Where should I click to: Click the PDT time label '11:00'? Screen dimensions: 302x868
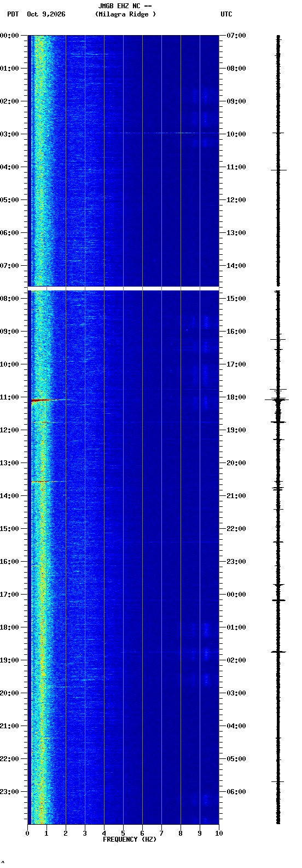(9, 397)
